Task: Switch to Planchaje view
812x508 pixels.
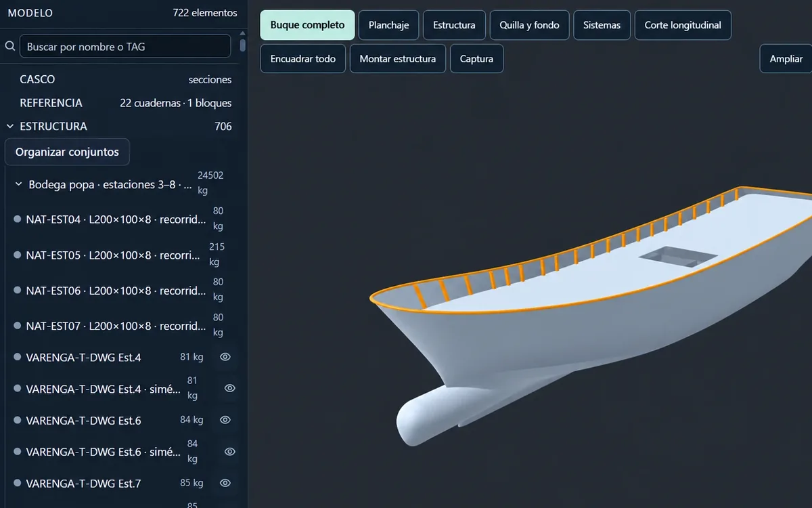Action: pos(388,25)
